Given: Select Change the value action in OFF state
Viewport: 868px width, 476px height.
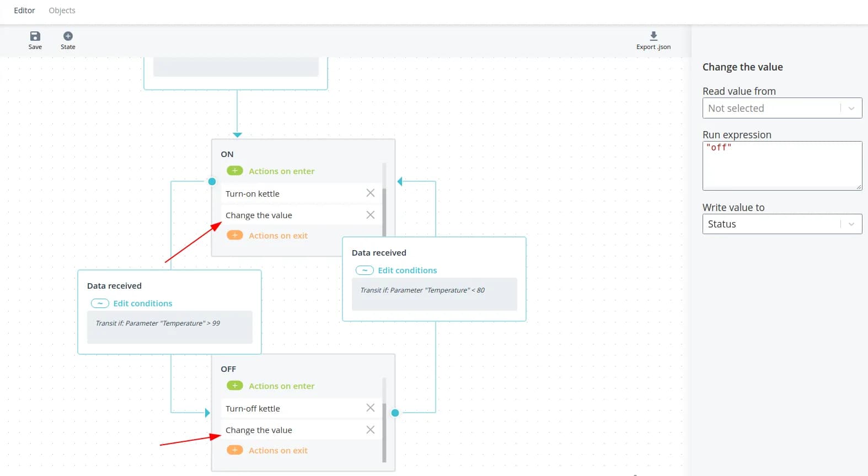Looking at the screenshot, I should pyautogui.click(x=259, y=430).
